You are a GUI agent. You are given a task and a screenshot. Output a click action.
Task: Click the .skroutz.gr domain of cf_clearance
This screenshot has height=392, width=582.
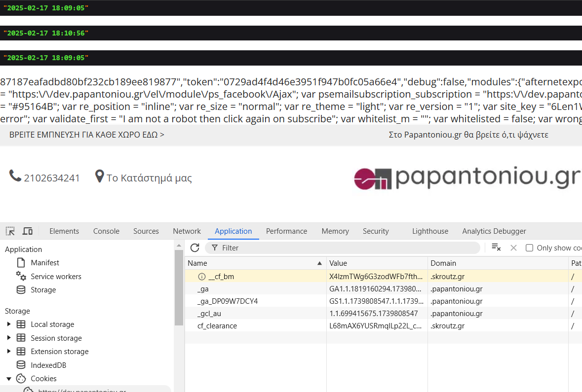pos(447,325)
